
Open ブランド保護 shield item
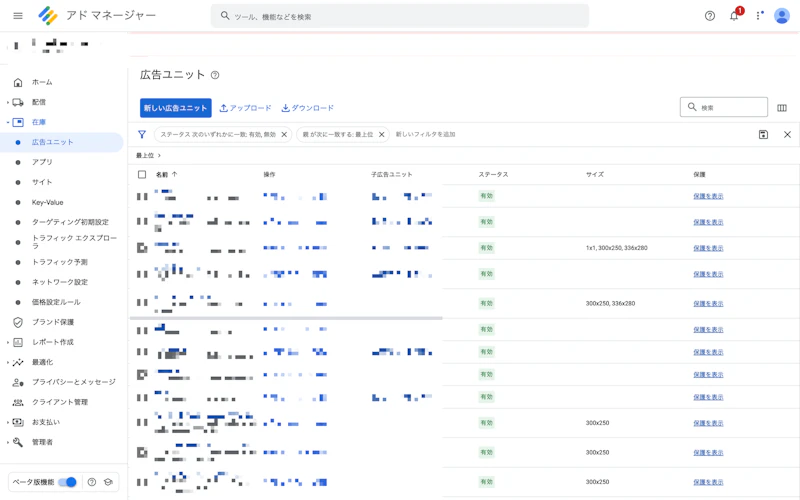click(x=53, y=322)
